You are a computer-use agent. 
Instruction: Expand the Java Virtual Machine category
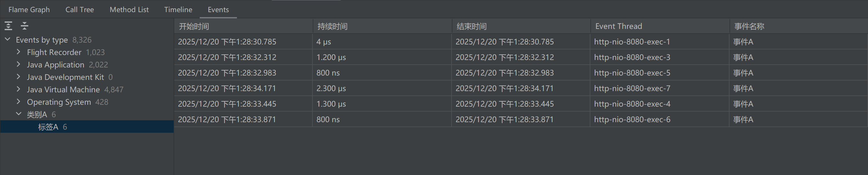(19, 89)
